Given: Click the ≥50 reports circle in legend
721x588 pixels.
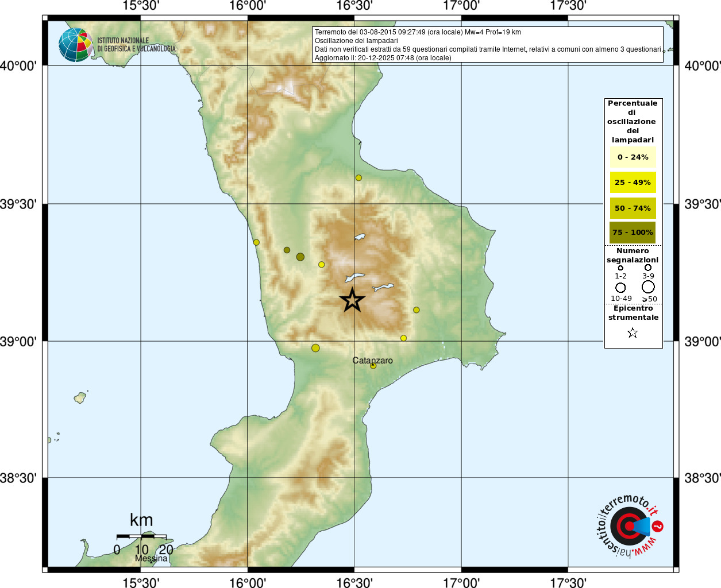Looking at the screenshot, I should coord(648,287).
